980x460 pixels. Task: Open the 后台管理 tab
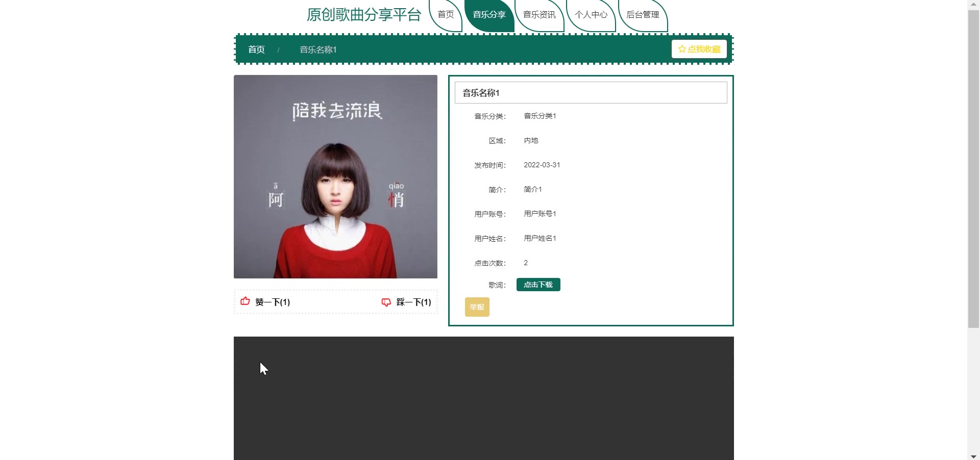(643, 15)
